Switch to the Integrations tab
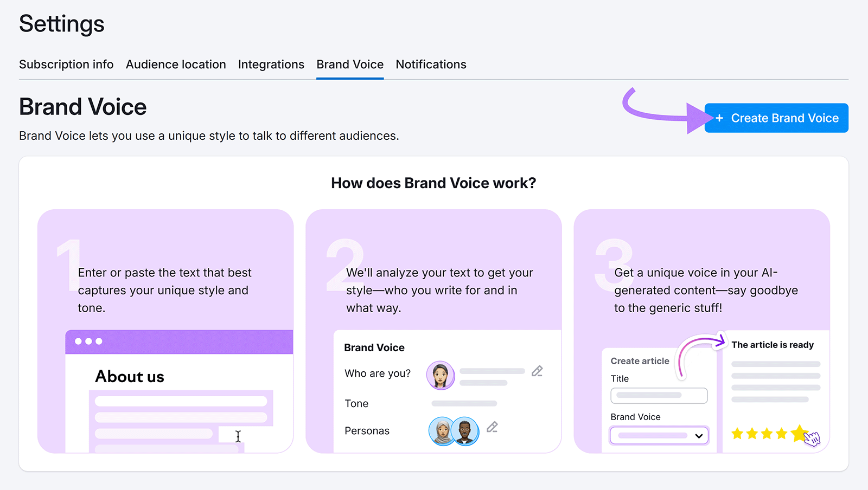 271,64
